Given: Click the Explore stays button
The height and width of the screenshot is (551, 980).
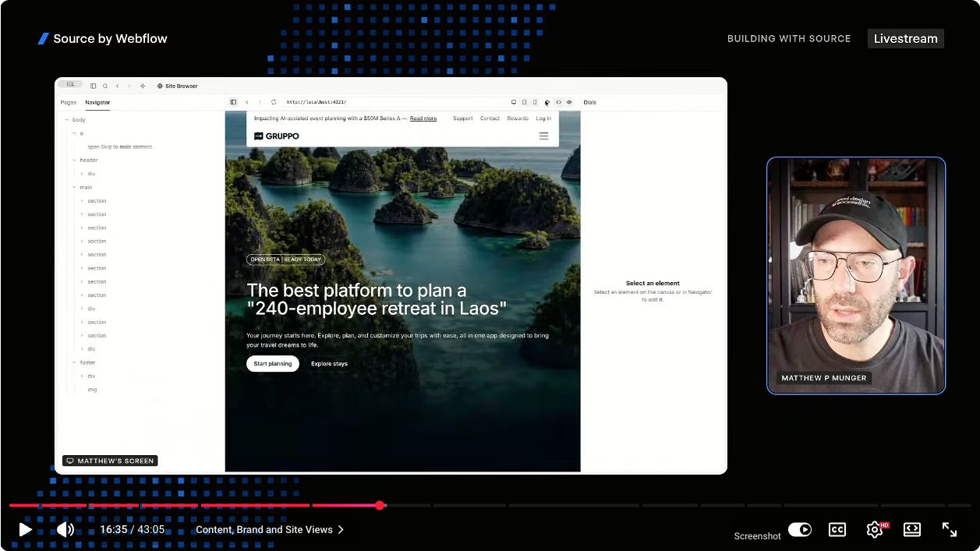Looking at the screenshot, I should pyautogui.click(x=329, y=364).
